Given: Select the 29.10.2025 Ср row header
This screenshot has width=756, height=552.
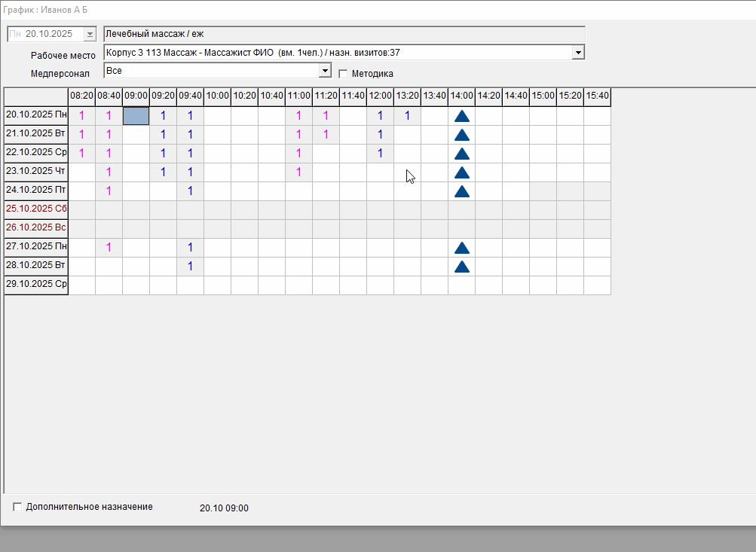Looking at the screenshot, I should [x=36, y=284].
